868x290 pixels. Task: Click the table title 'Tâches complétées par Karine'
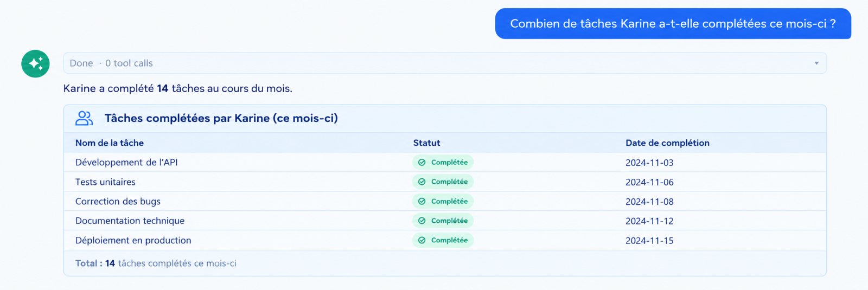(x=221, y=118)
